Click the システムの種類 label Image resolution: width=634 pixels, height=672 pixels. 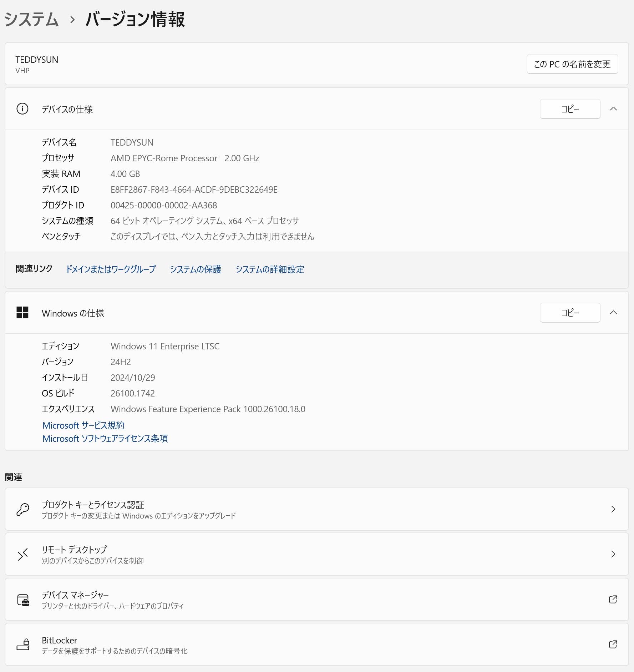point(67,221)
